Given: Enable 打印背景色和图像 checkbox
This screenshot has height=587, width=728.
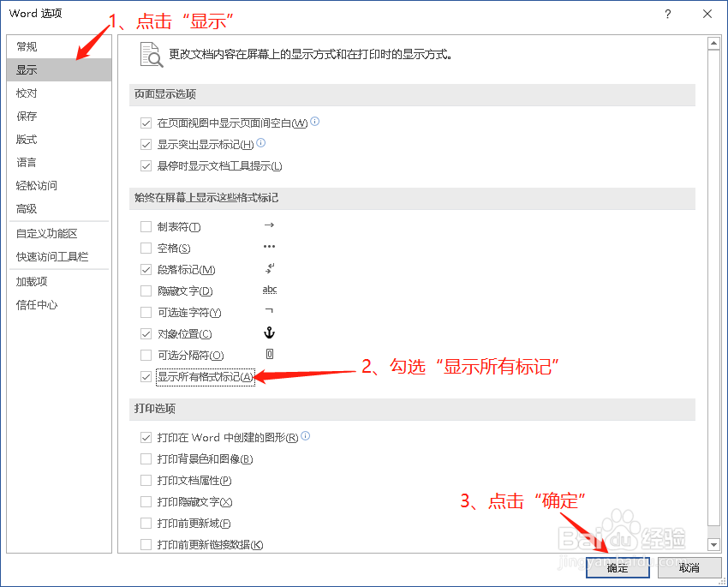Looking at the screenshot, I should click(146, 458).
